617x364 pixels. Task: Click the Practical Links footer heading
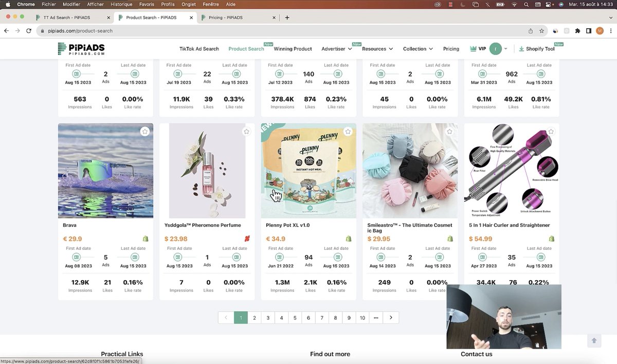(122, 354)
